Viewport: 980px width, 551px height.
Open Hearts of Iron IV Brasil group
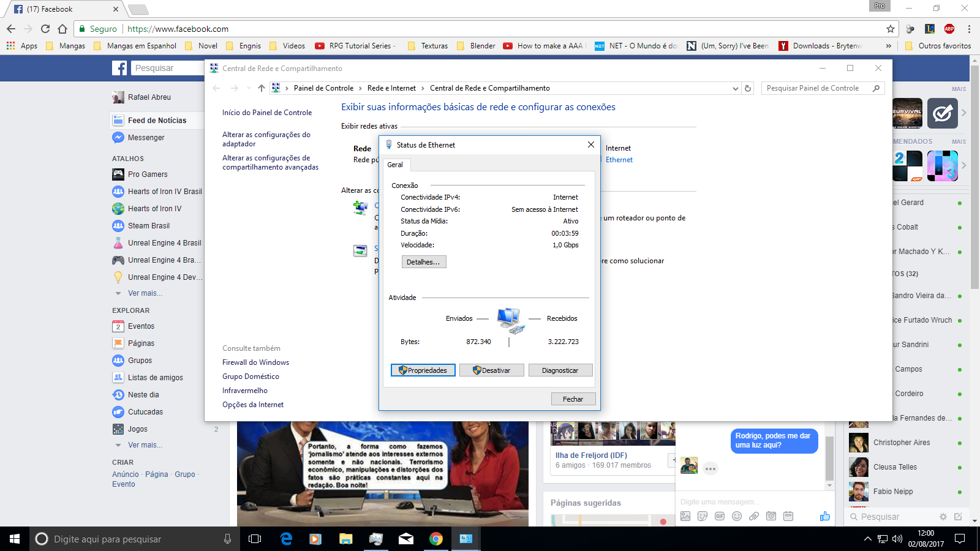tap(165, 192)
